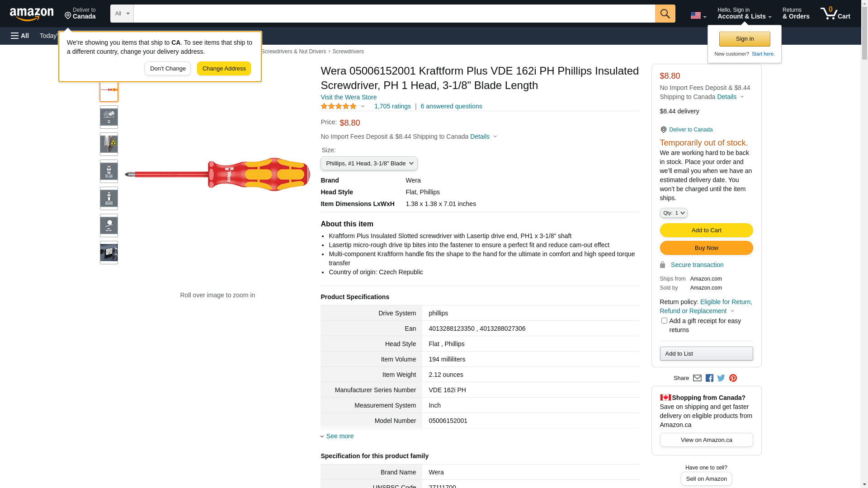The height and width of the screenshot is (488, 868).
Task: Share product on Twitter
Action: 721,378
